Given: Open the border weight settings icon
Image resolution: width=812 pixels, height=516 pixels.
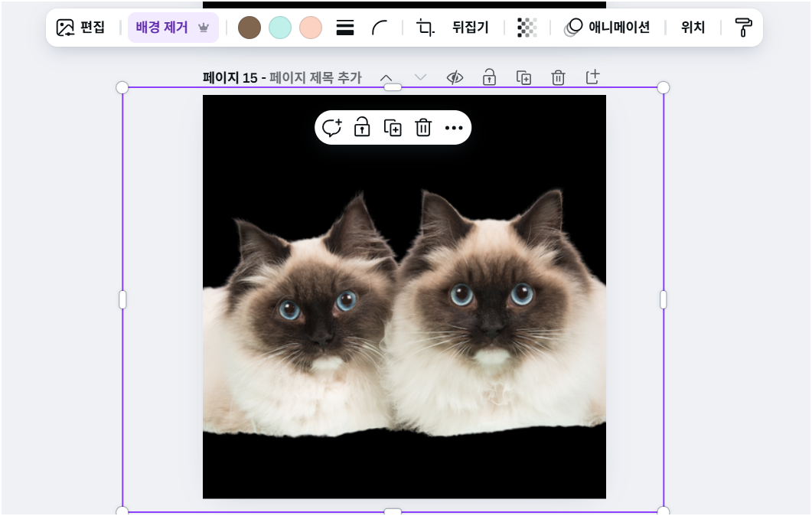Looking at the screenshot, I should (x=344, y=27).
